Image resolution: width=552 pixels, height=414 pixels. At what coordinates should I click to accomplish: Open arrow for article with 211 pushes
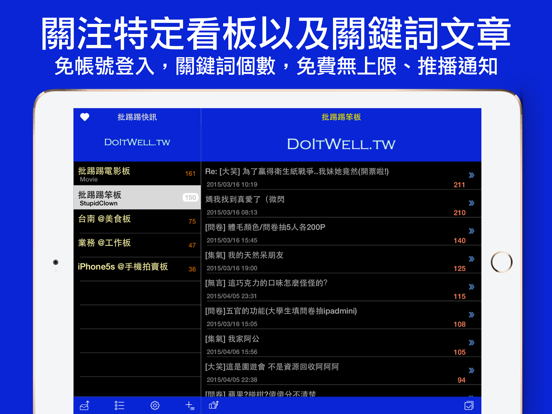471,175
